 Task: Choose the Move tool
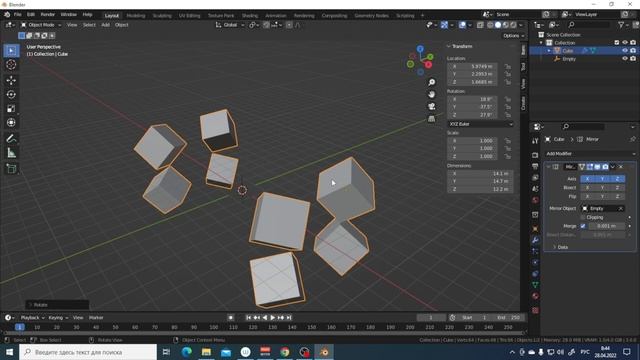(x=11, y=80)
